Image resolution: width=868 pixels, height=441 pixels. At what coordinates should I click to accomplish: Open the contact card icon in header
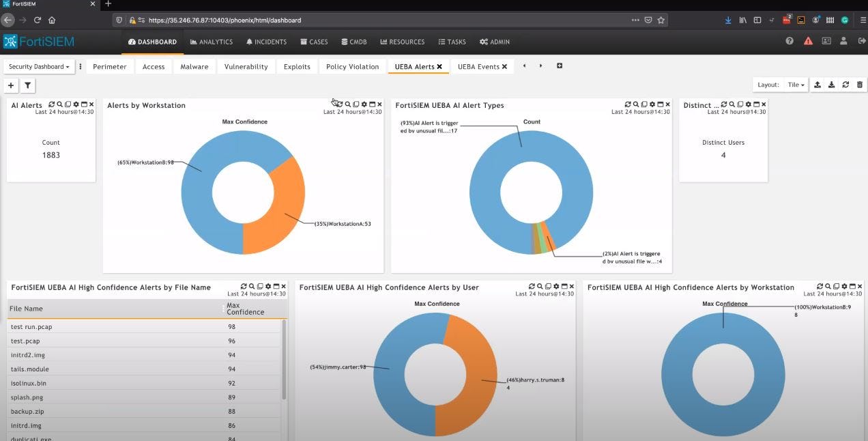click(826, 41)
